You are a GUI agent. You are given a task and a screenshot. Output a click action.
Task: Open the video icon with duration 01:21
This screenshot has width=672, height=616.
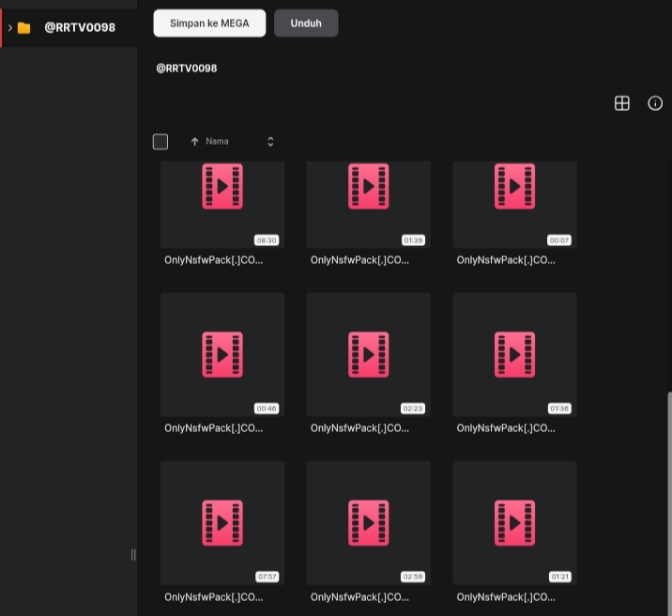point(514,523)
